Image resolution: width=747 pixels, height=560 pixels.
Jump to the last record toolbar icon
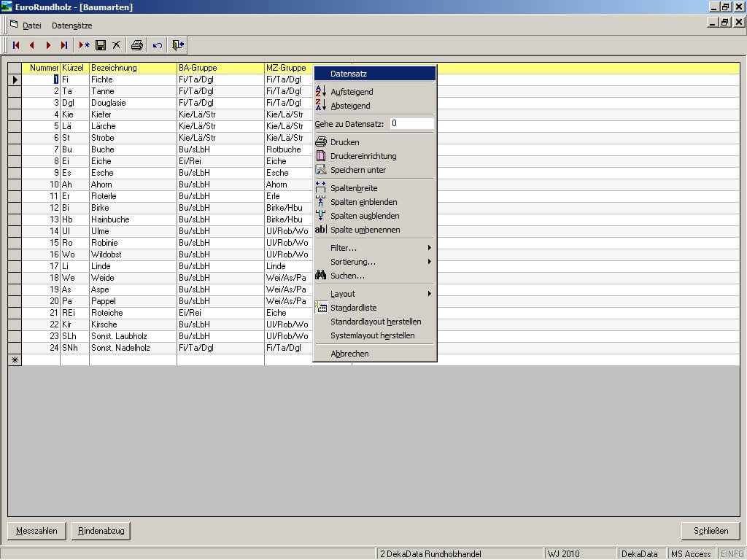tap(64, 45)
